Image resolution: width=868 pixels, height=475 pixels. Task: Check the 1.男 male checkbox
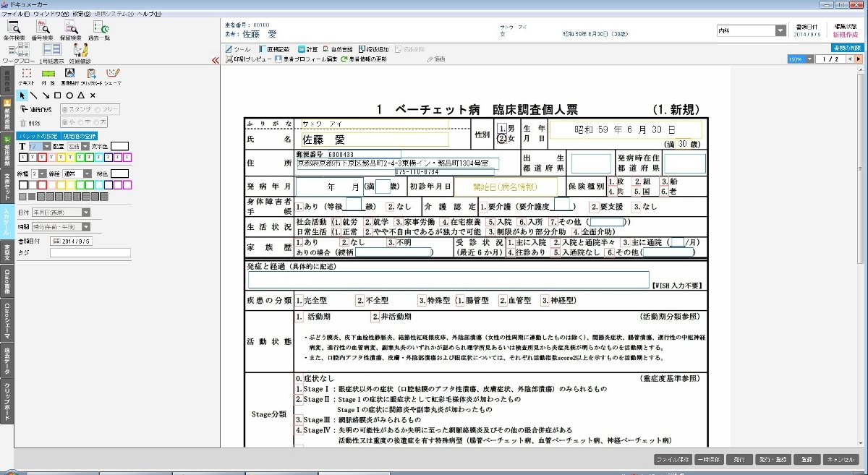tap(501, 128)
